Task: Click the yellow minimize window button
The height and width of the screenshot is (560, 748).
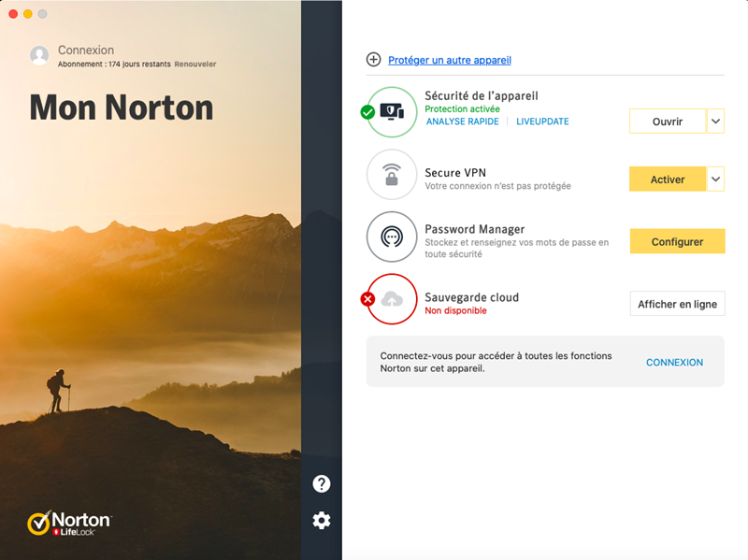Action: coord(28,14)
